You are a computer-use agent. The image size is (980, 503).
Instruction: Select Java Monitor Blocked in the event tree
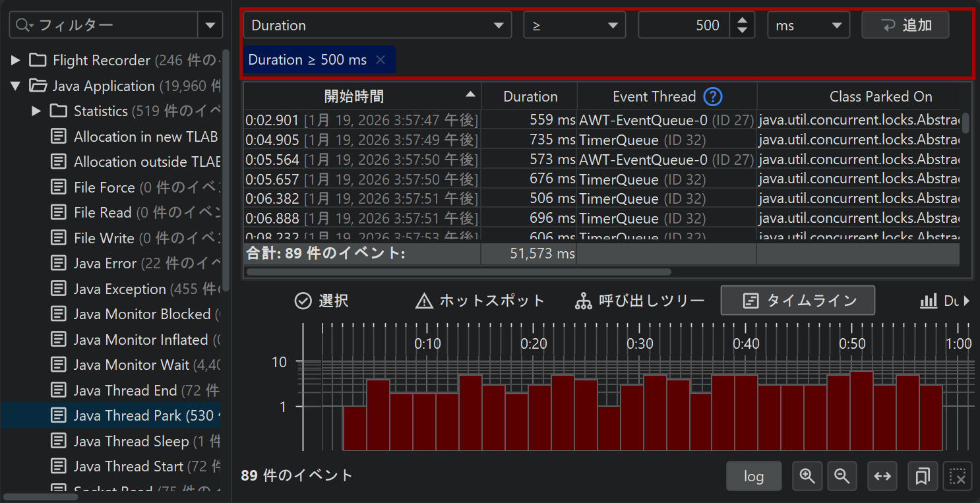click(x=142, y=314)
